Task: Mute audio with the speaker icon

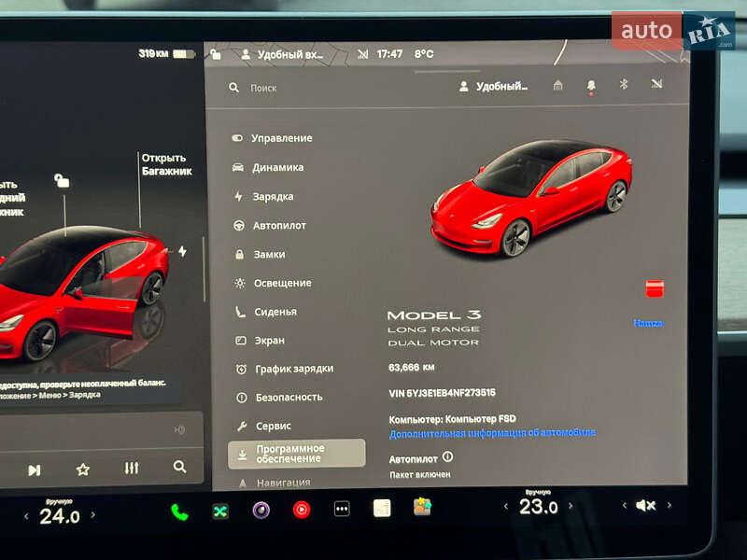Action: pos(645,506)
